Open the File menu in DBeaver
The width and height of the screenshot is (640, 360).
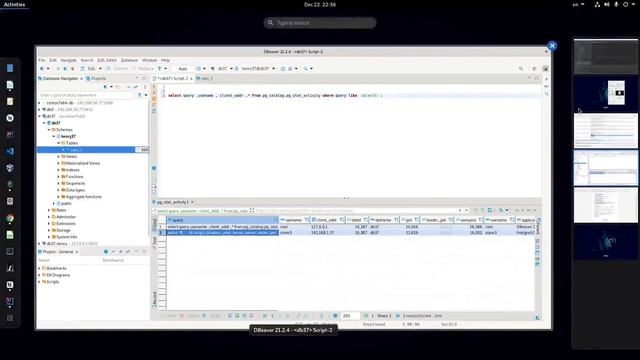coord(42,60)
